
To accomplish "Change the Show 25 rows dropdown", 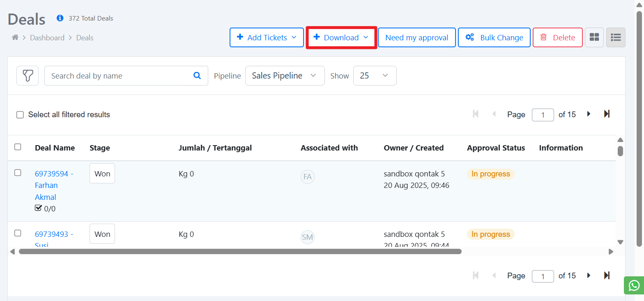I will pos(375,76).
